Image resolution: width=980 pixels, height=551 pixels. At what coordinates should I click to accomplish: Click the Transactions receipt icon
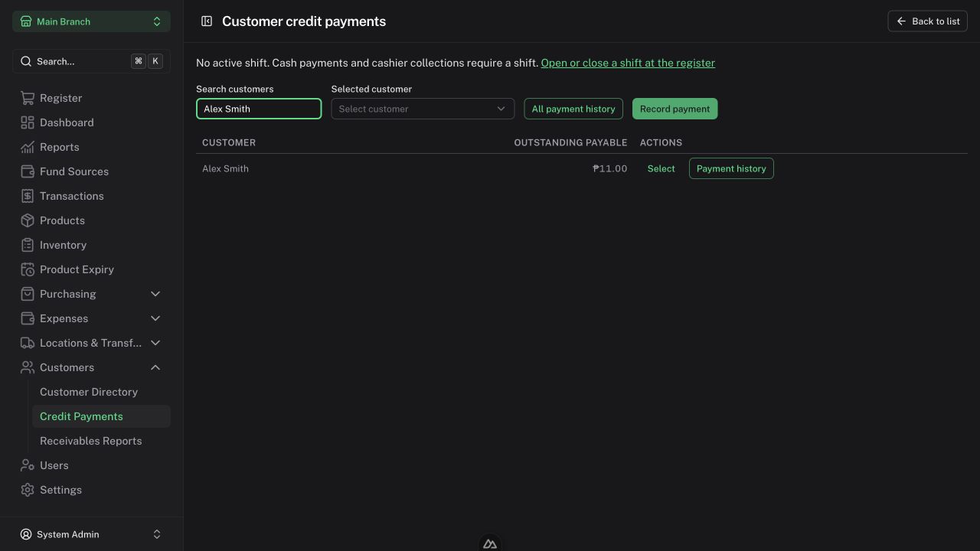28,196
